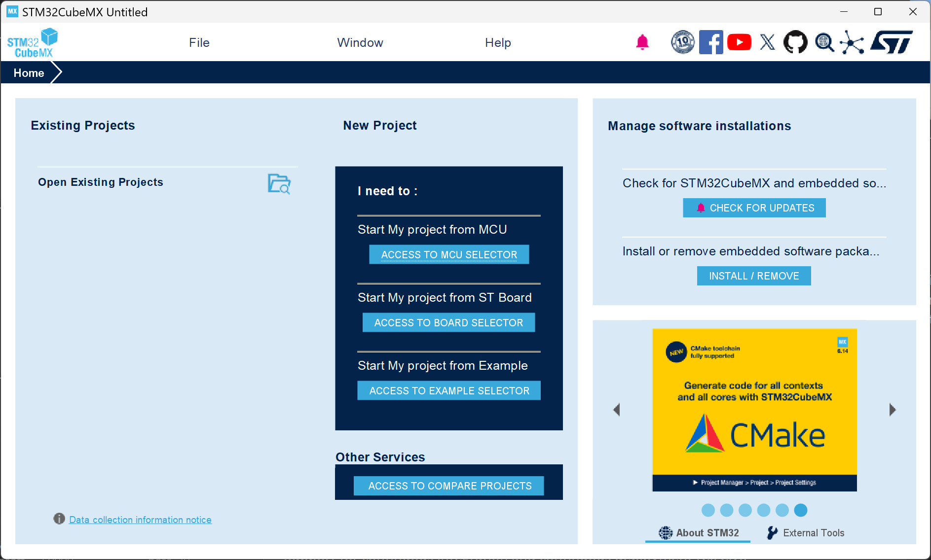
Task: Switch to the External Tools tab
Action: [x=806, y=533]
